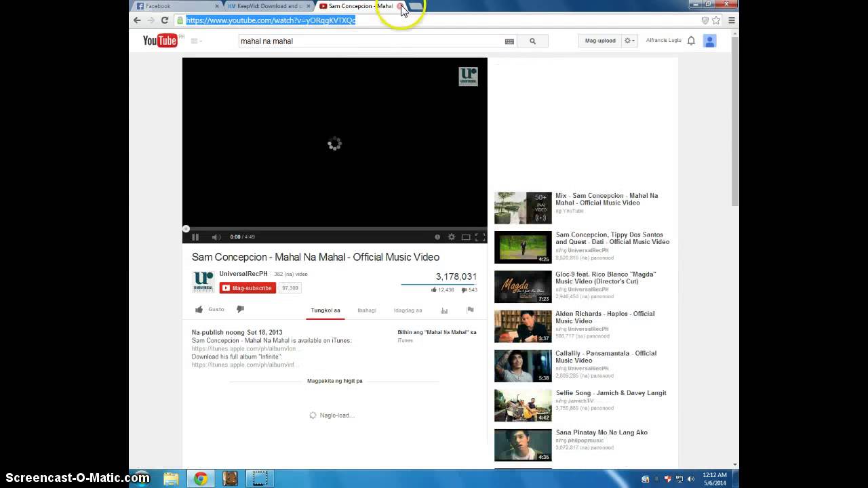868x488 pixels.
Task: Go to YouTube home via logo
Action: [160, 41]
